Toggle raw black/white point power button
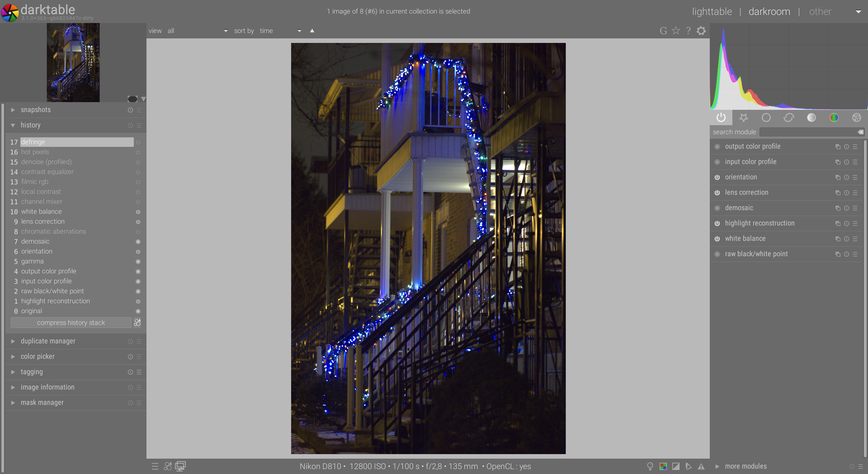The image size is (868, 474). [717, 254]
